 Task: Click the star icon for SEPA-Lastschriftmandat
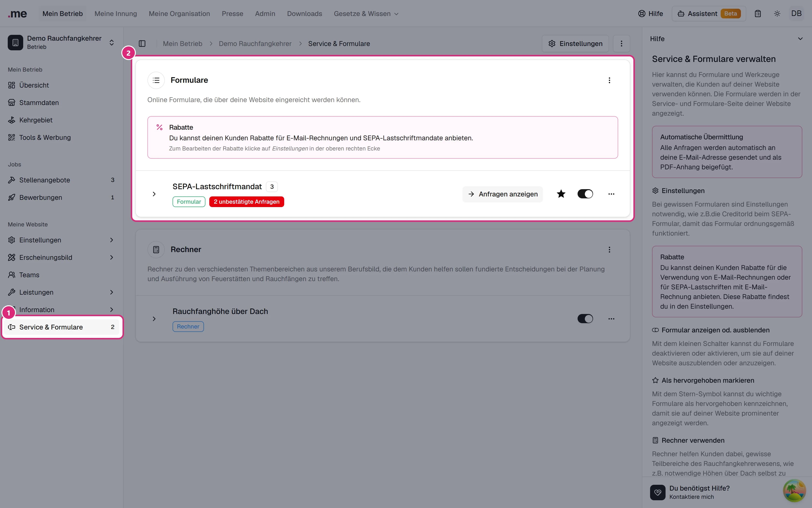click(x=561, y=194)
